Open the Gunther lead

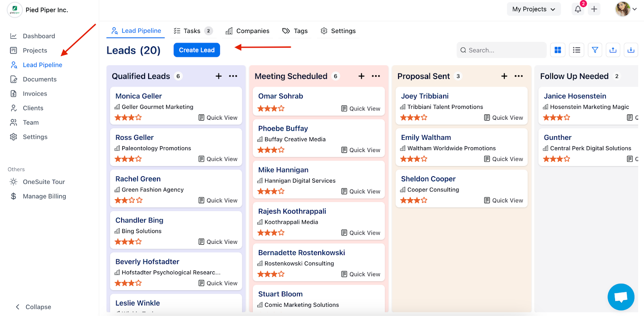557,137
